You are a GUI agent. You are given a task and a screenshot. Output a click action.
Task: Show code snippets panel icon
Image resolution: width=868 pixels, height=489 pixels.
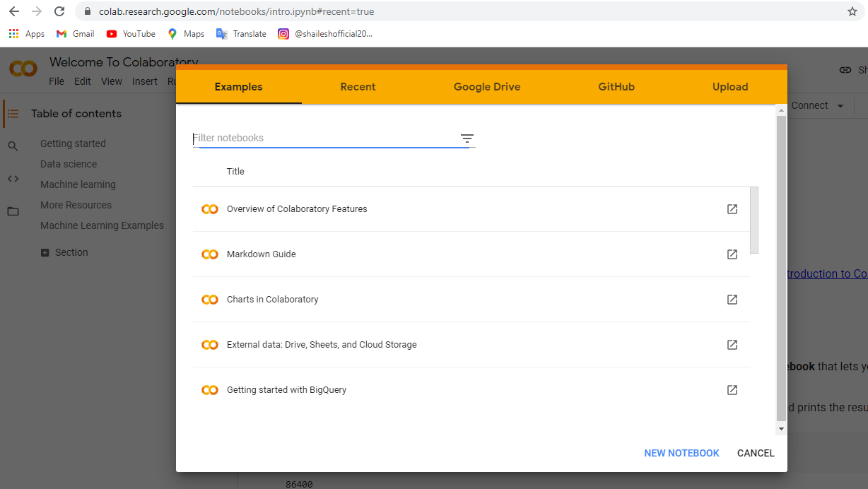click(13, 179)
